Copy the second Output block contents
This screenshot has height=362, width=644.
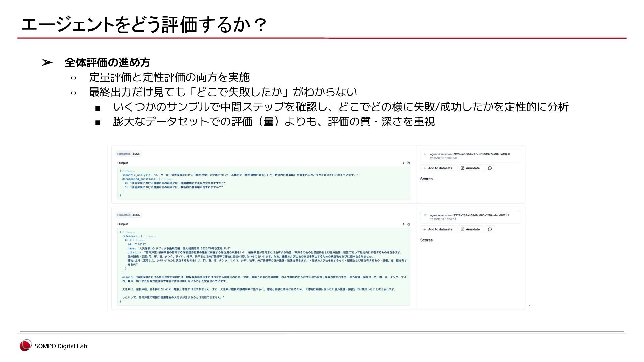408,224
